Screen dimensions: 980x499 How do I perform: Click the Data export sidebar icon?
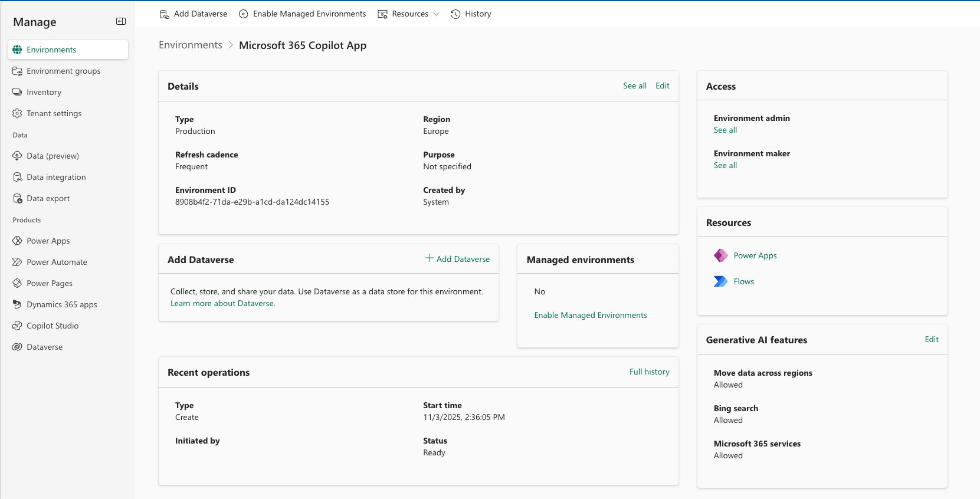click(x=17, y=198)
